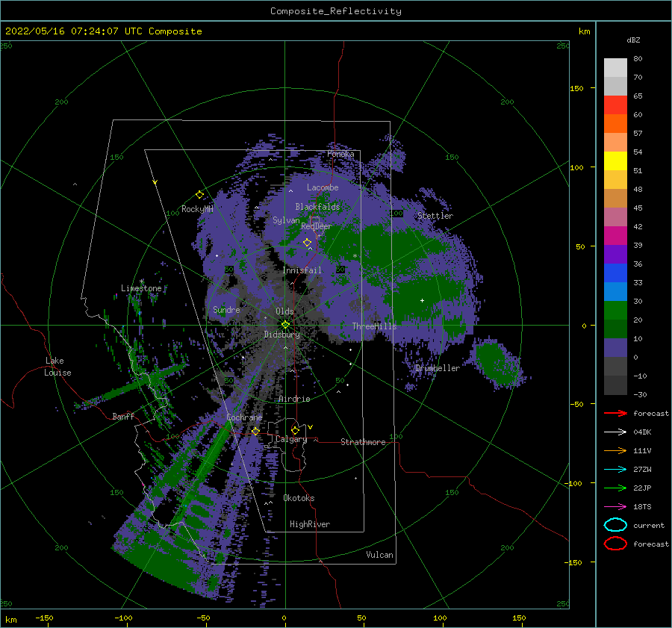Click the RedDeer city label
Screen dimensions: 672x628
[x=317, y=226]
